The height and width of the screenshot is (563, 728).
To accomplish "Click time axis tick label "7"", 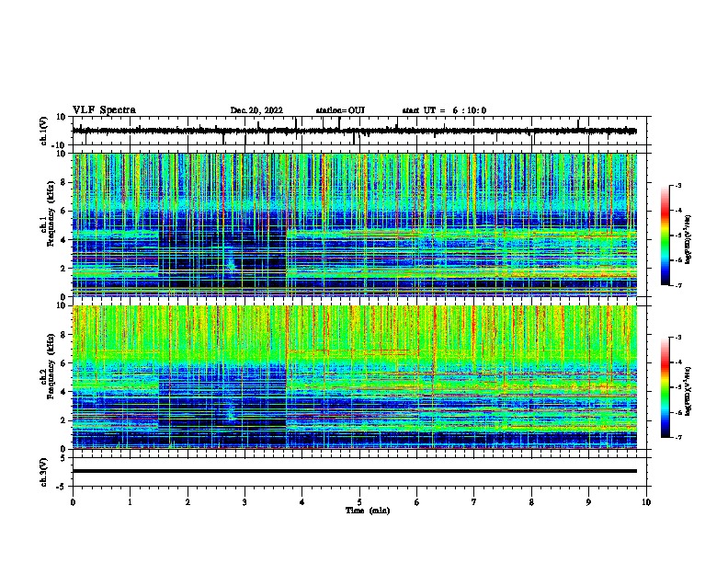I will pyautogui.click(x=474, y=502).
